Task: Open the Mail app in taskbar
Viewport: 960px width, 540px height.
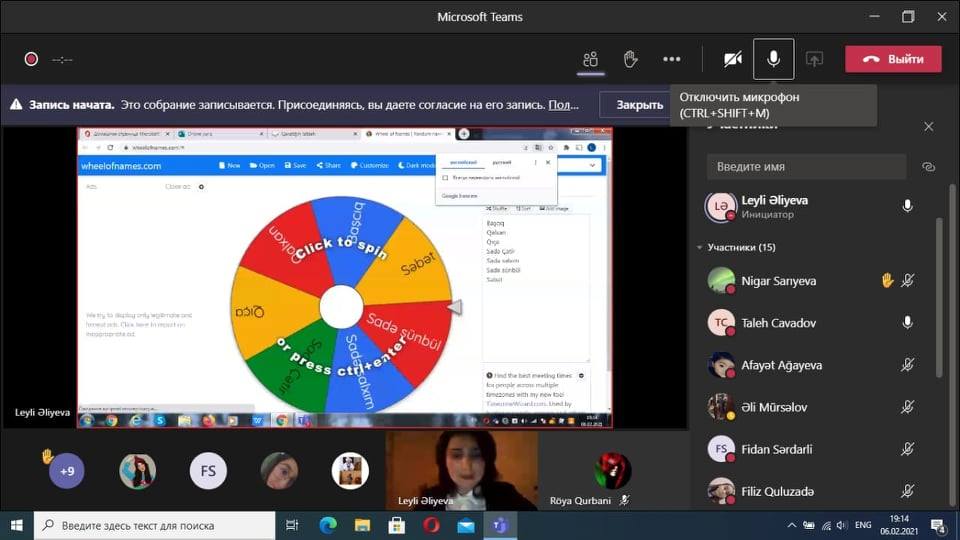Action: pos(465,525)
